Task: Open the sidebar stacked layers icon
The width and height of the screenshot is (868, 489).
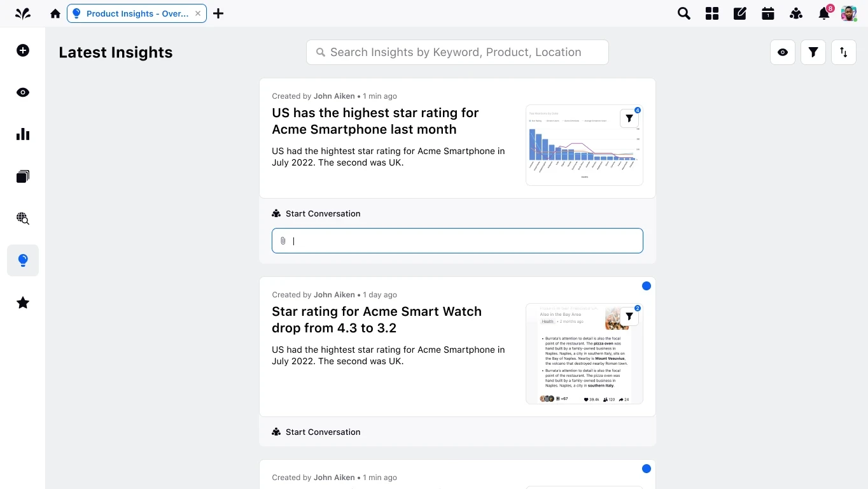Action: [x=23, y=176]
